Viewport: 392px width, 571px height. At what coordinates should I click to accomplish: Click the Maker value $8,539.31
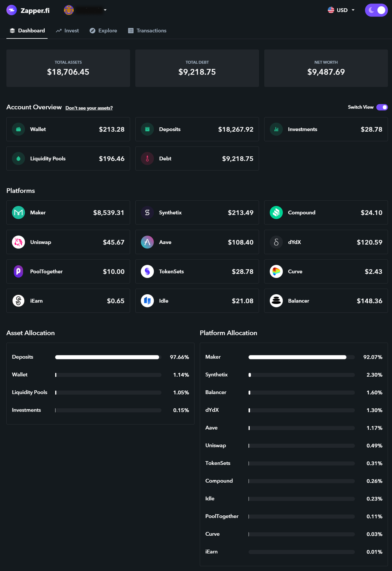(109, 213)
